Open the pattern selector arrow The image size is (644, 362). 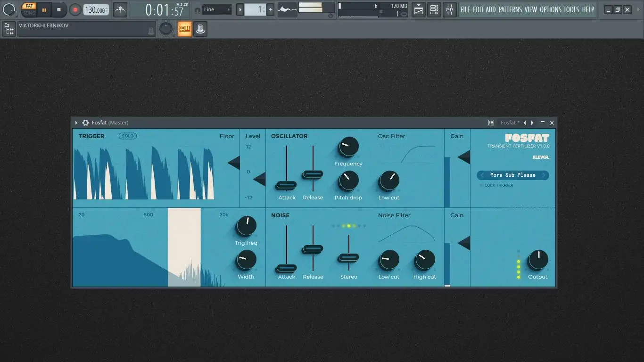240,9
